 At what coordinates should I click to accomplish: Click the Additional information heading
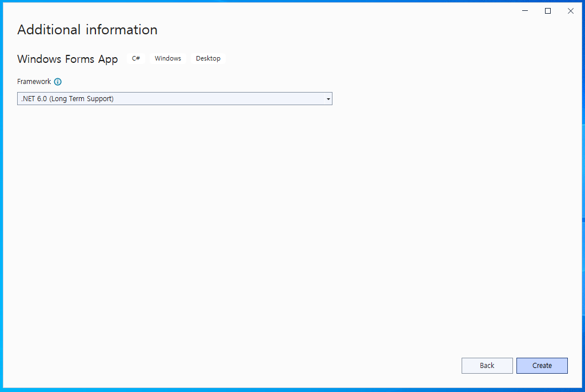pyautogui.click(x=87, y=30)
